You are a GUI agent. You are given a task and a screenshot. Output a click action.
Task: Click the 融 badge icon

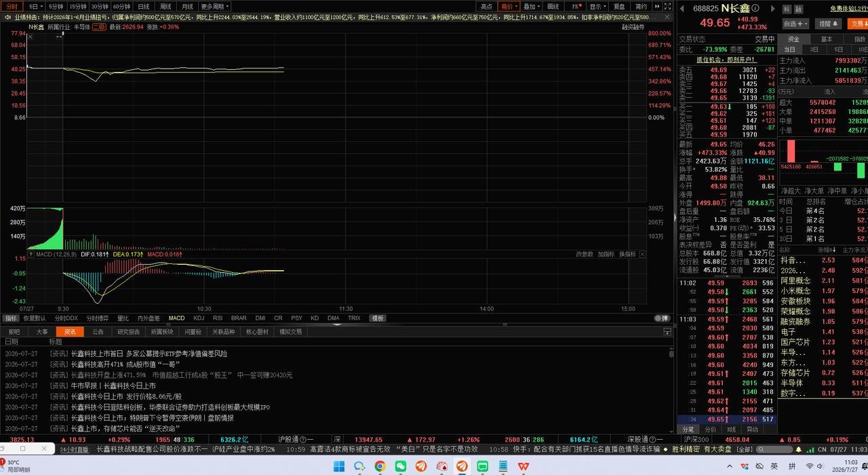pos(800,9)
